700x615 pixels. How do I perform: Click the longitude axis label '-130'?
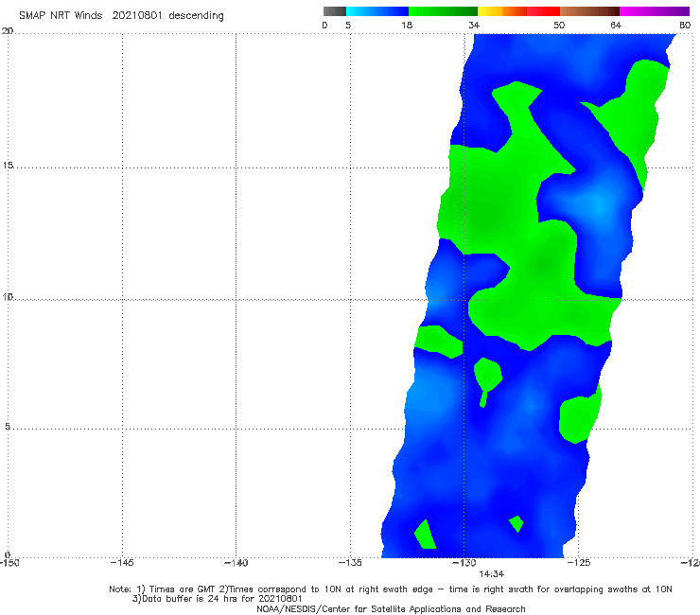pyautogui.click(x=464, y=563)
